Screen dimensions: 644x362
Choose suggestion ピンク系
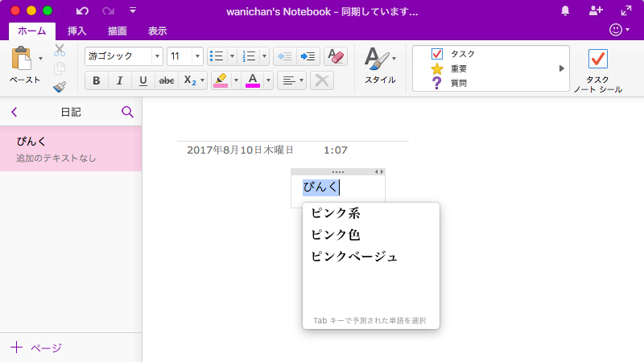336,213
